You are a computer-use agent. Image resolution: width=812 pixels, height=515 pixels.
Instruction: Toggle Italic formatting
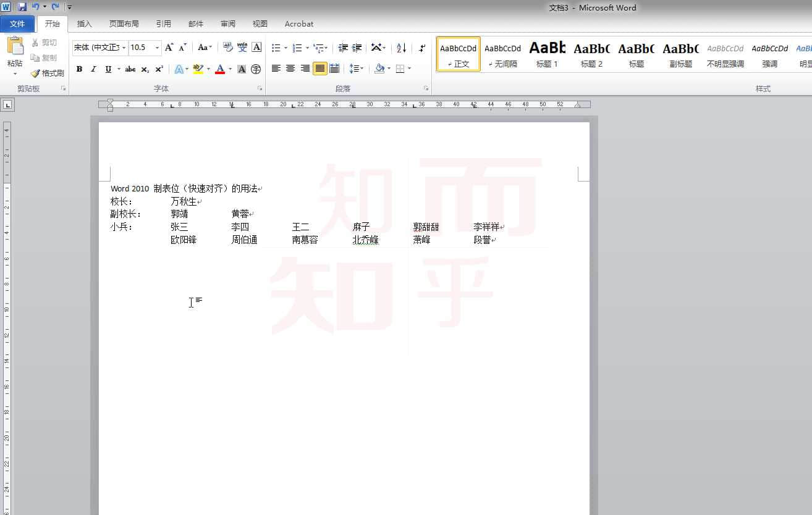click(x=93, y=69)
